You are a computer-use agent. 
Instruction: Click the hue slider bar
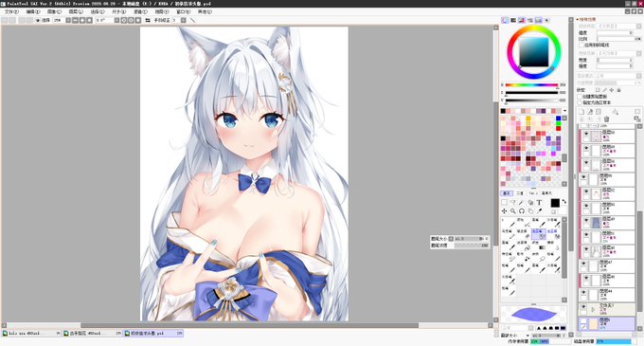point(531,85)
